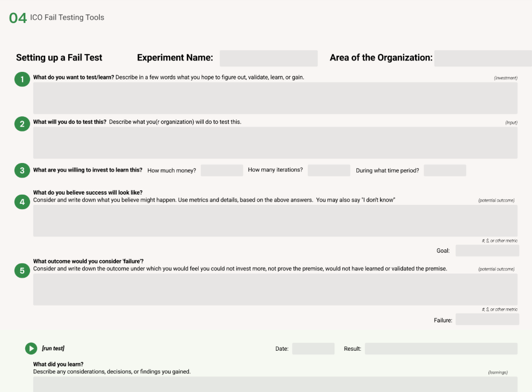532x392 pixels.
Task: Select the Area of the Organization field
Action: 483,58
